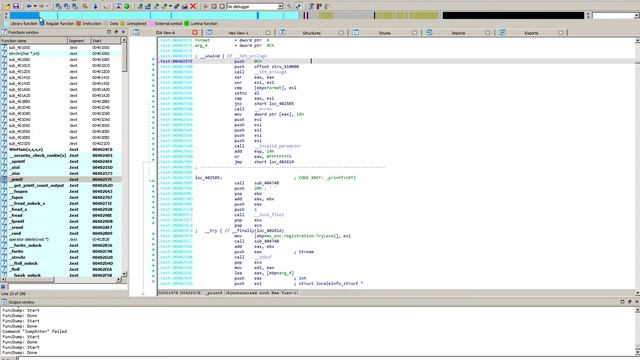This screenshot has height=360, width=640.
Task: Select the _atol function row
Action: pyautogui.click(x=61, y=167)
